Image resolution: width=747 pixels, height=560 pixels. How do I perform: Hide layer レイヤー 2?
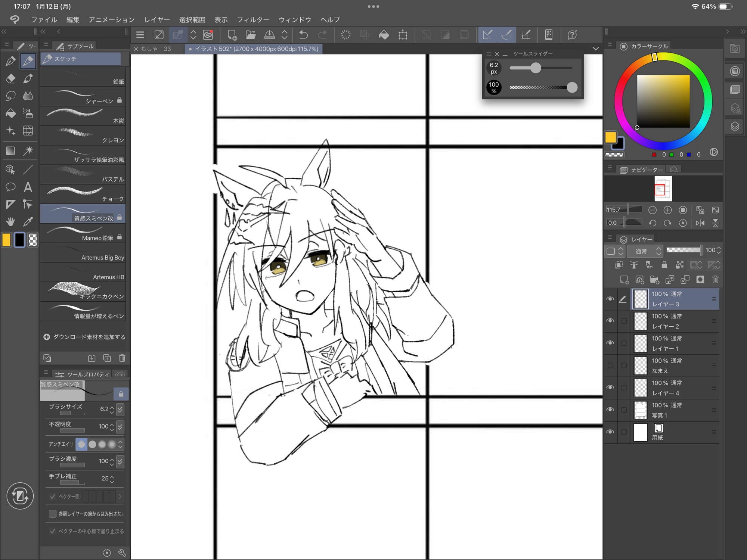610,321
